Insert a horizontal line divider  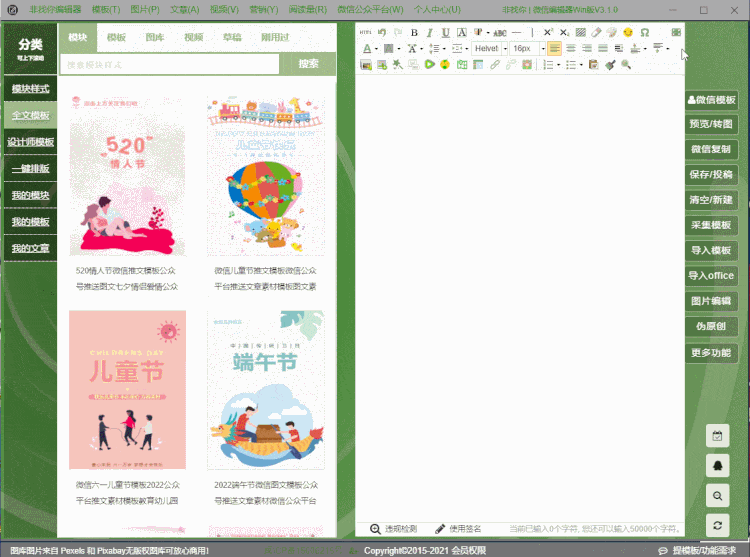coord(517,33)
